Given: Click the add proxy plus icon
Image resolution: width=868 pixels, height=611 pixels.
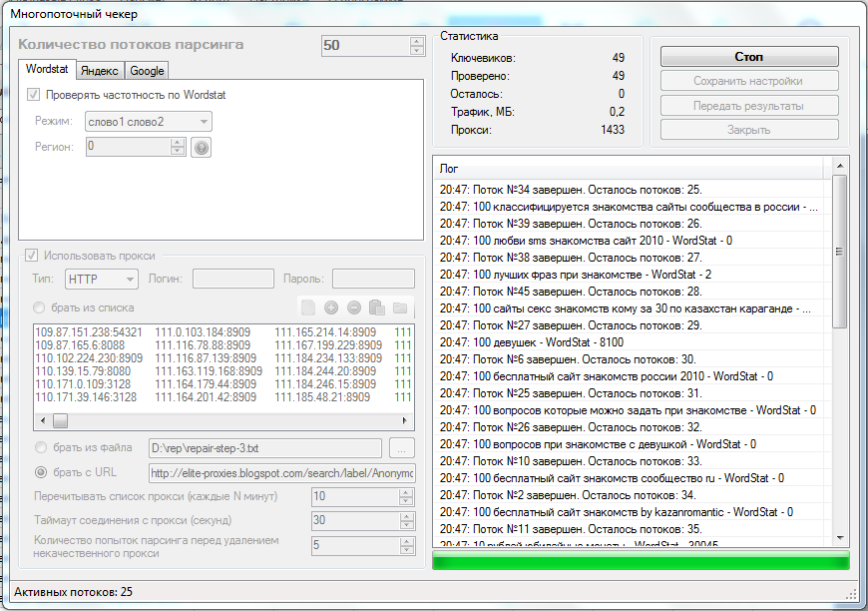Looking at the screenshot, I should click(331, 307).
